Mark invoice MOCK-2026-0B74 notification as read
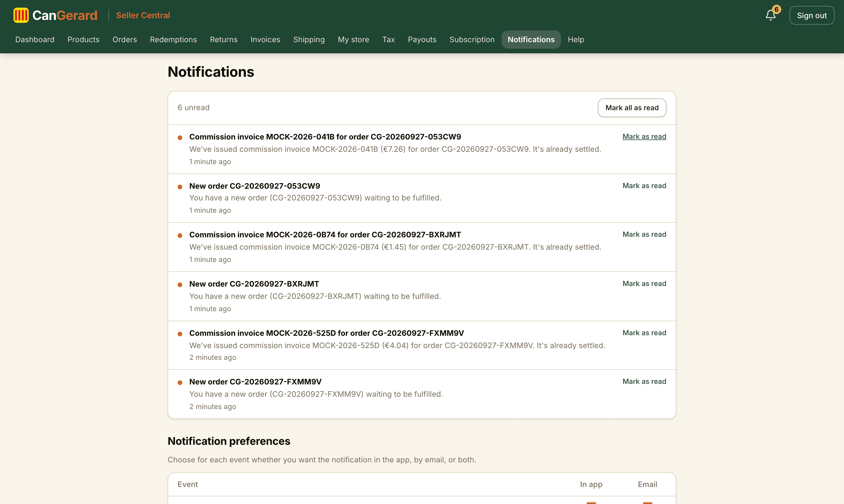The image size is (844, 504). [644, 234]
